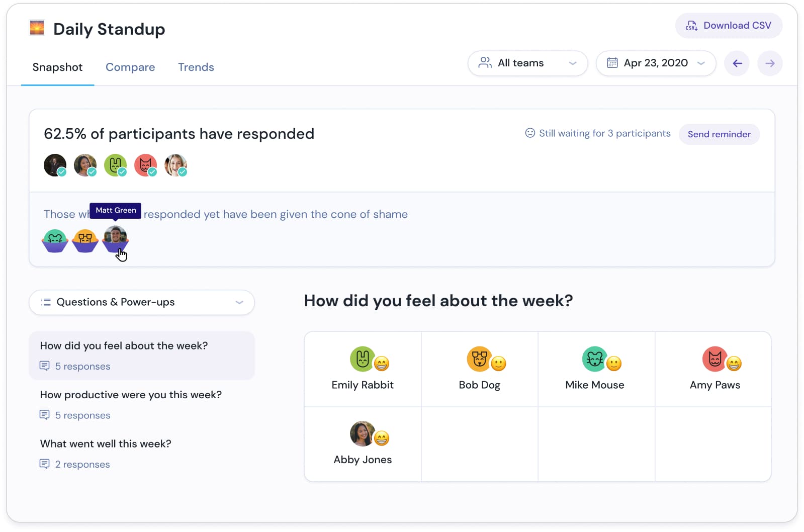Click Matt Green's cone of shame avatar
Viewport: 804px width, 532px height.
point(116,238)
